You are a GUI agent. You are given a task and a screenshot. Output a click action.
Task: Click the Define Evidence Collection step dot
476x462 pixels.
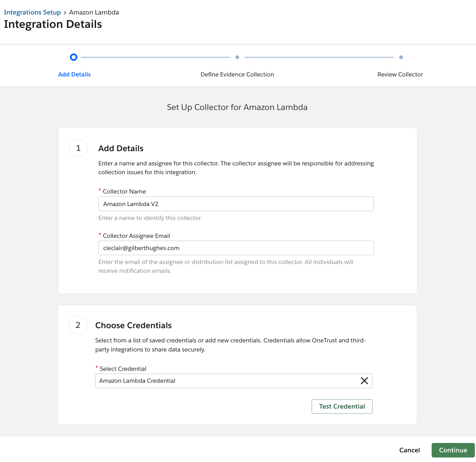pos(237,57)
